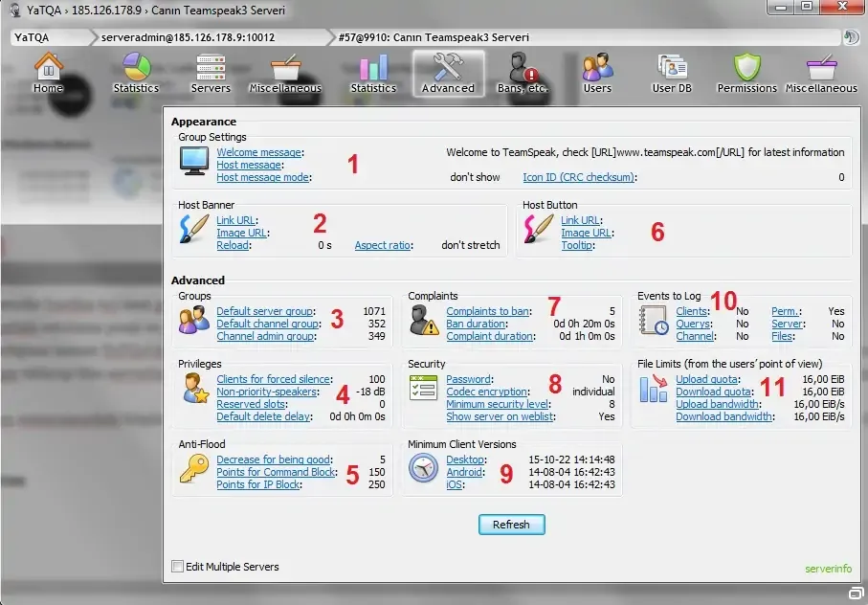868x605 pixels.
Task: Open the Complaints to ban setting
Action: point(488,311)
